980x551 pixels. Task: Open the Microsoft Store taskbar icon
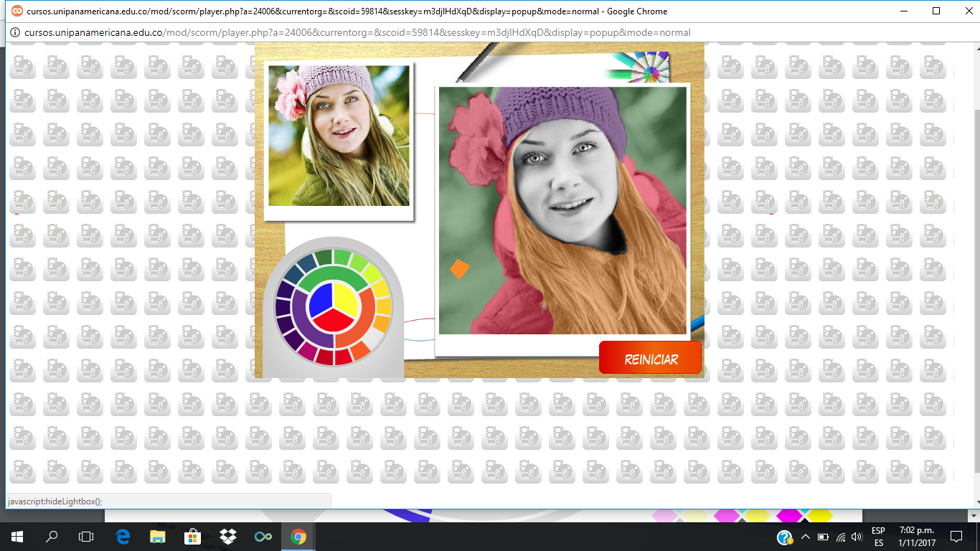pyautogui.click(x=193, y=537)
